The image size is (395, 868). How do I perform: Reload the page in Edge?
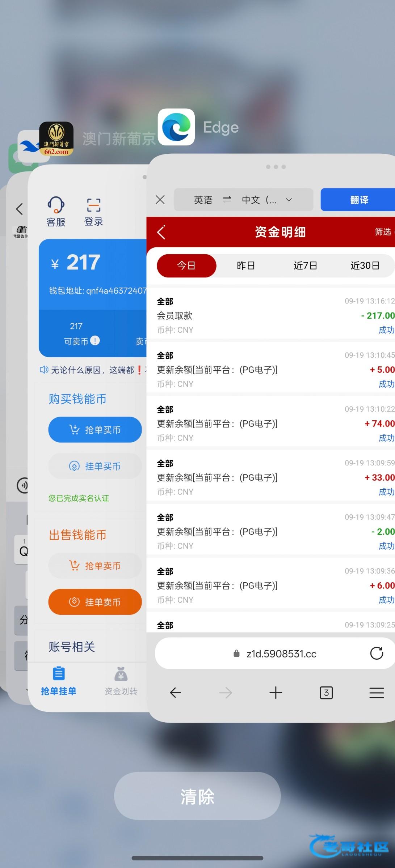pyautogui.click(x=376, y=653)
